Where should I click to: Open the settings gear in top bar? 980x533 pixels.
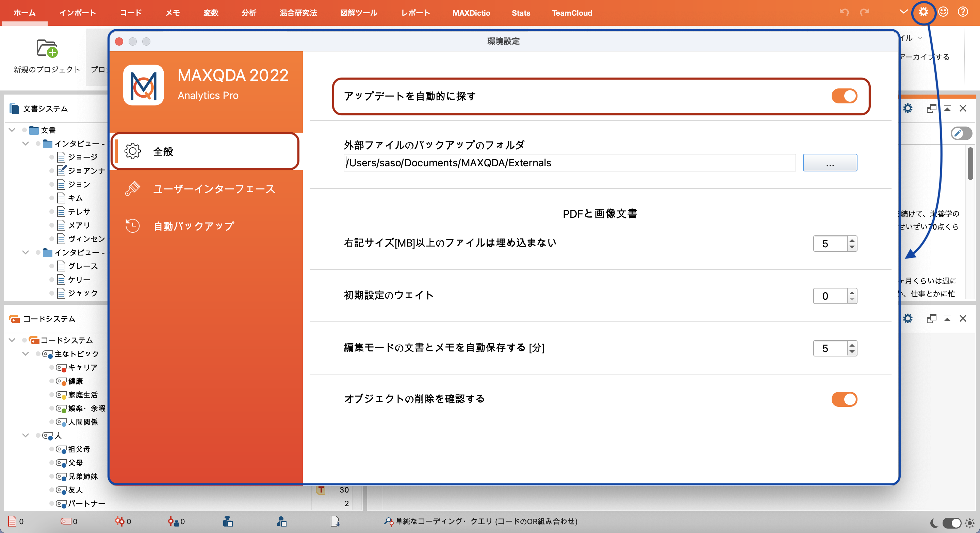(x=923, y=12)
